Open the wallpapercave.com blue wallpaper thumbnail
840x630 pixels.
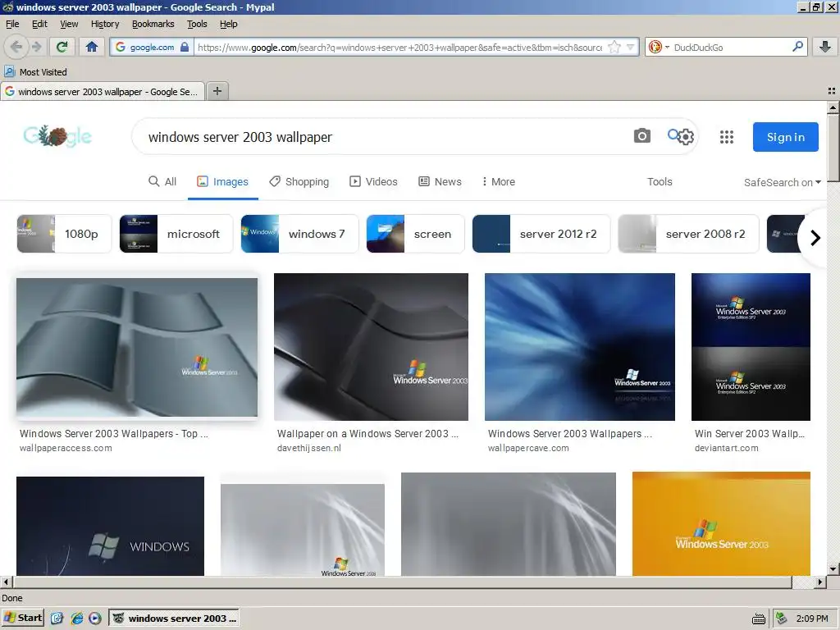(580, 347)
